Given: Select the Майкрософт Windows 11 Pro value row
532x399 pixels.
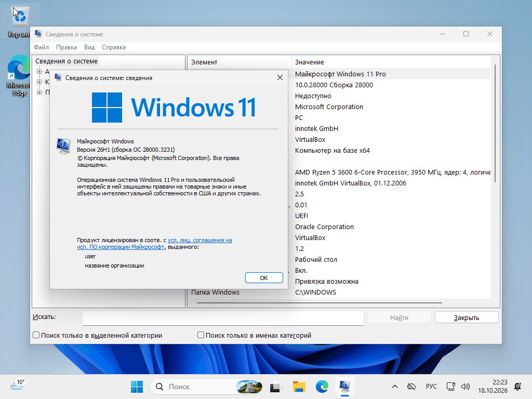Looking at the screenshot, I should 340,74.
